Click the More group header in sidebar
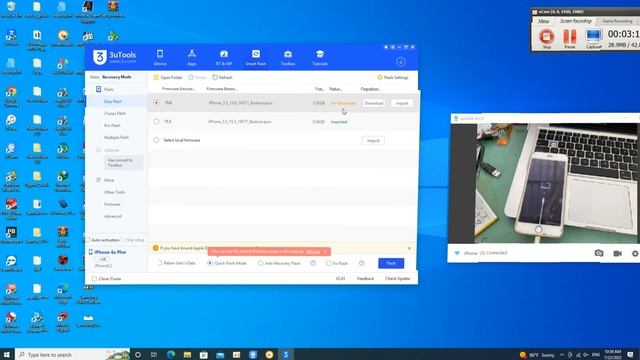The image size is (640, 360). 105,180
